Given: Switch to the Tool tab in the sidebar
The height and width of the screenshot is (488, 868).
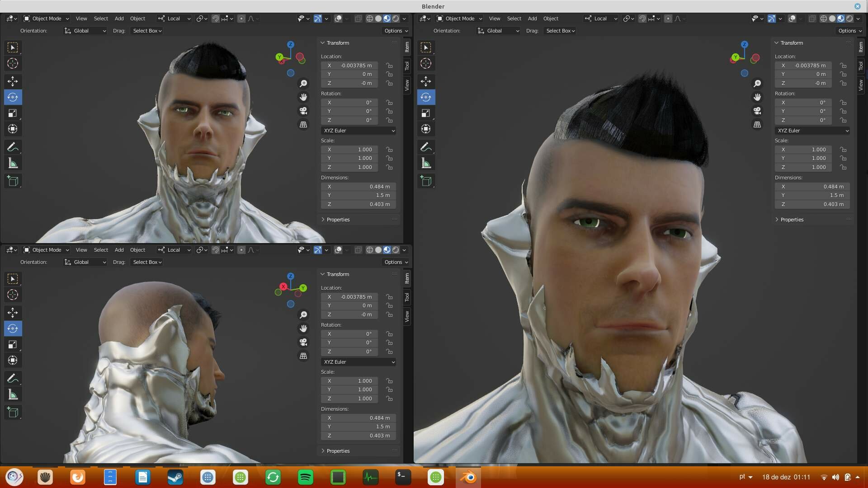Looking at the screenshot, I should coord(407,66).
